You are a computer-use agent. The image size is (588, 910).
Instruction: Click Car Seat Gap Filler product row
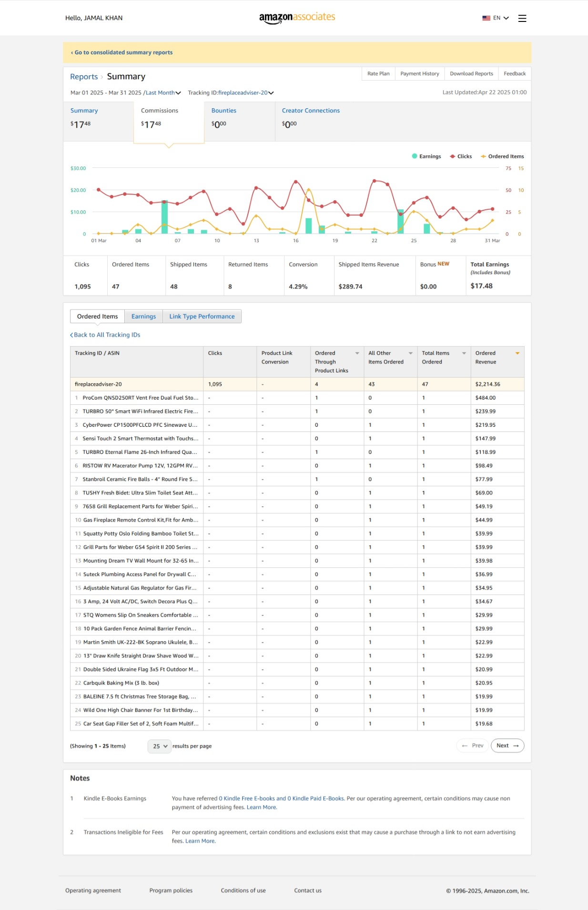(297, 724)
